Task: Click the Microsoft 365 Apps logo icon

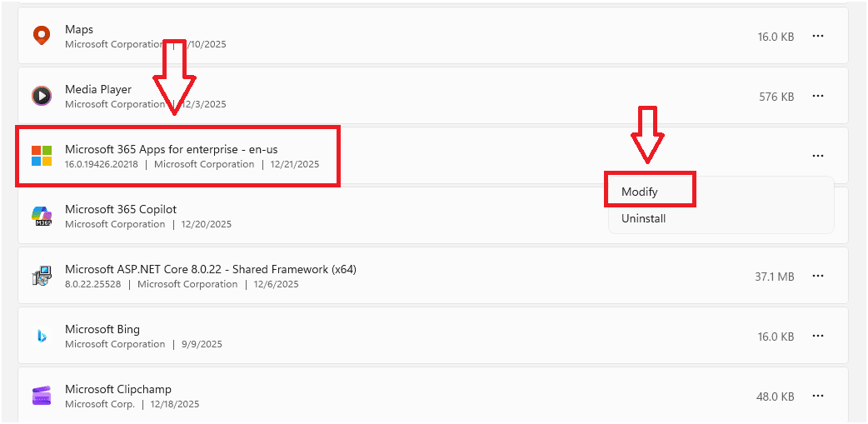Action: click(42, 156)
